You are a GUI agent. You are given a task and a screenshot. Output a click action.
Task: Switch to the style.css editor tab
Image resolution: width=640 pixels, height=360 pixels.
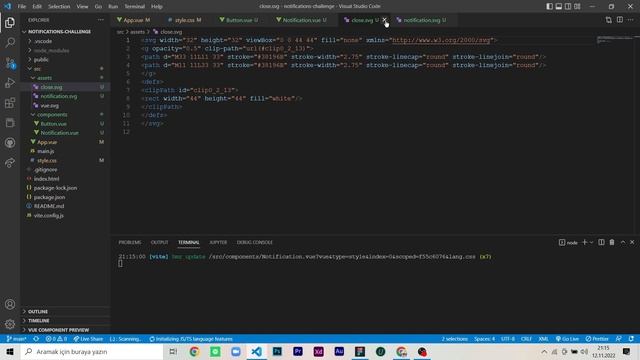click(x=185, y=20)
